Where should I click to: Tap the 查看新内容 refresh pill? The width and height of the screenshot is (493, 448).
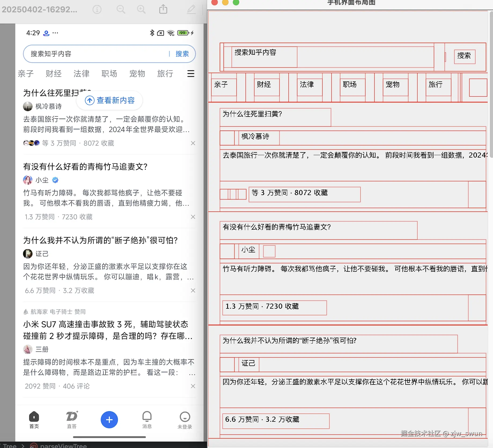pyautogui.click(x=109, y=100)
